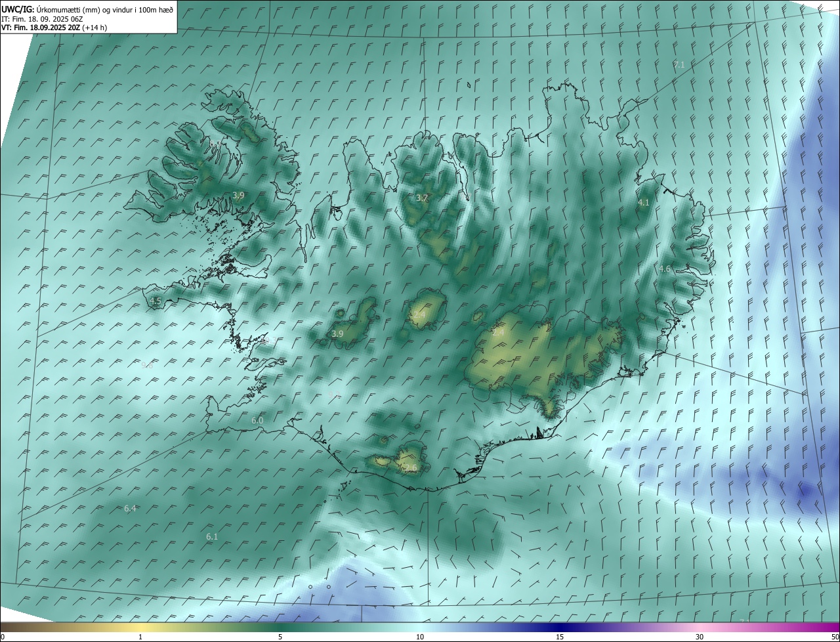Image resolution: width=840 pixels, height=642 pixels.
Task: Click the 4.5 value label
Action: (x=156, y=301)
